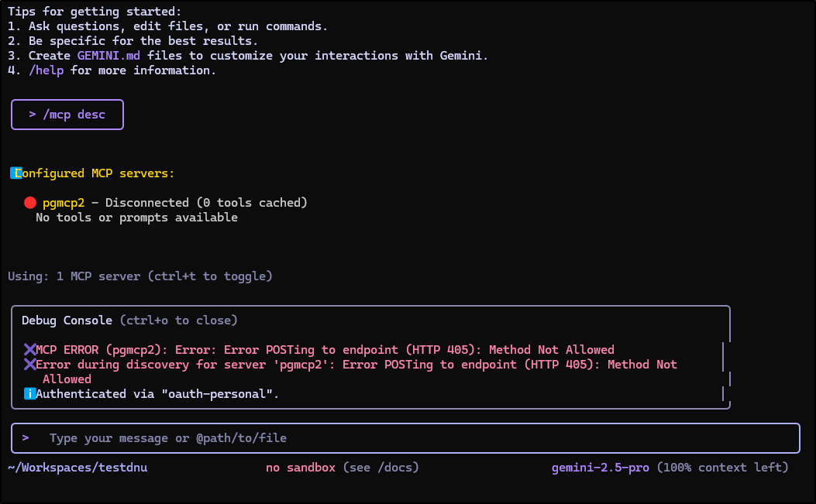Click the prompt arrow before /mcp desc
816x504 pixels.
(x=33, y=115)
